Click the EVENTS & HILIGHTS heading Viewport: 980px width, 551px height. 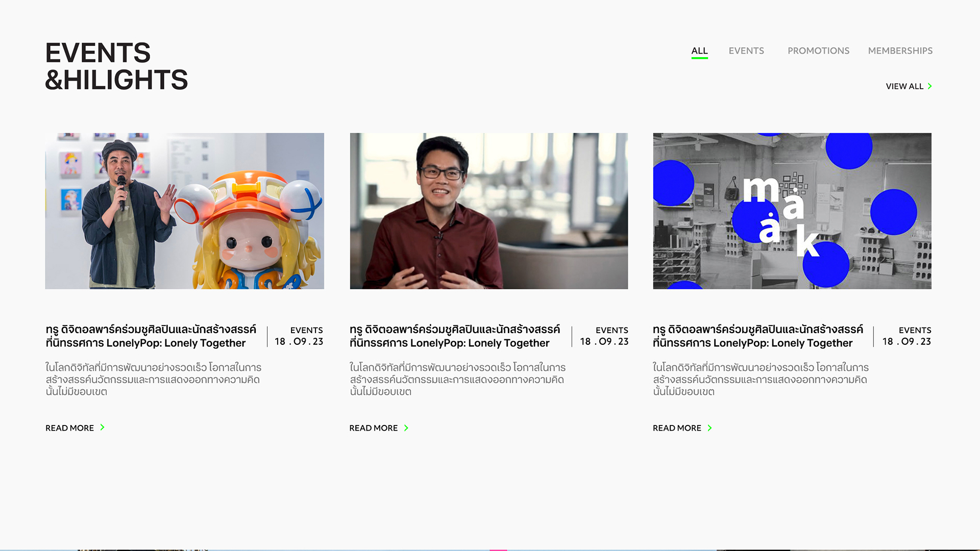(116, 66)
